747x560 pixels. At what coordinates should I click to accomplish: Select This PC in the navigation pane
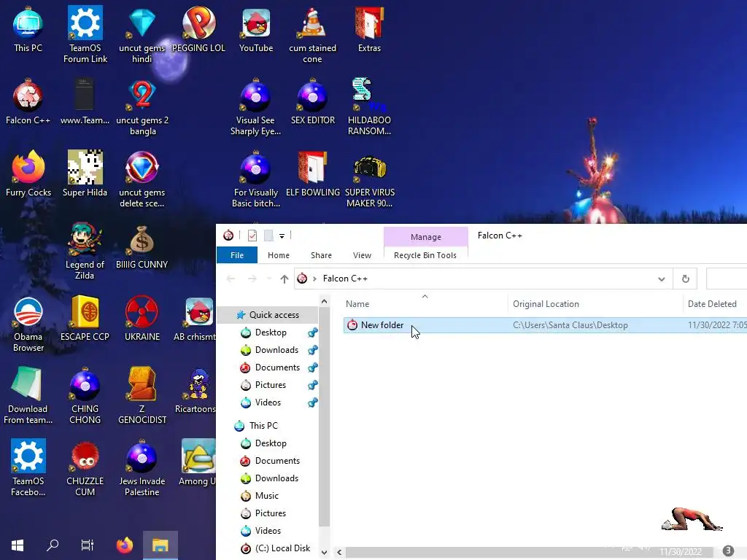tap(263, 426)
